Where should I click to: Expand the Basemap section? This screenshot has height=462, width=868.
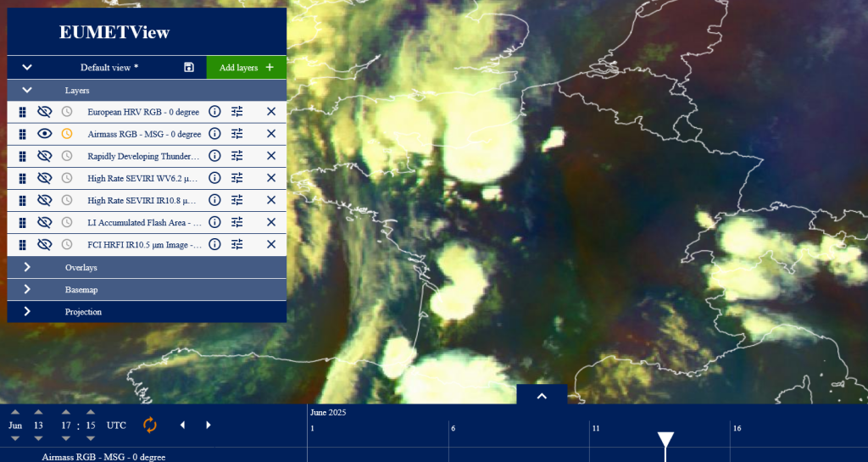click(x=26, y=289)
